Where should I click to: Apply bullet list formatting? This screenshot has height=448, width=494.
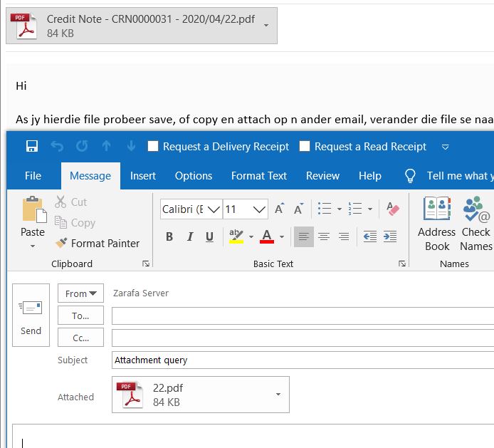[325, 209]
